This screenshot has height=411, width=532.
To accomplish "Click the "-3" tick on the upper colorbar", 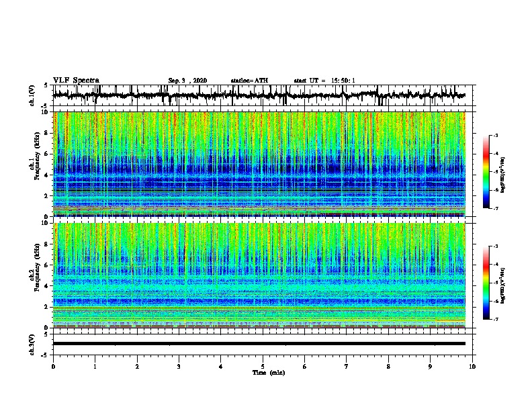I will pyautogui.click(x=496, y=135).
